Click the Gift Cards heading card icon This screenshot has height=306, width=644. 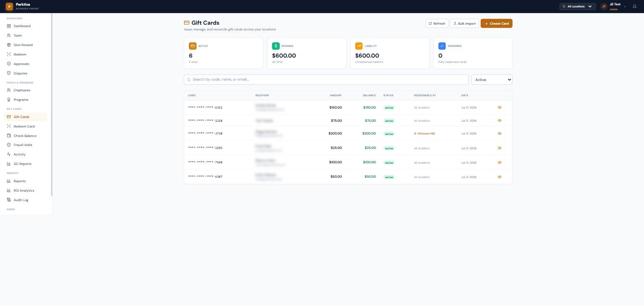tap(186, 23)
